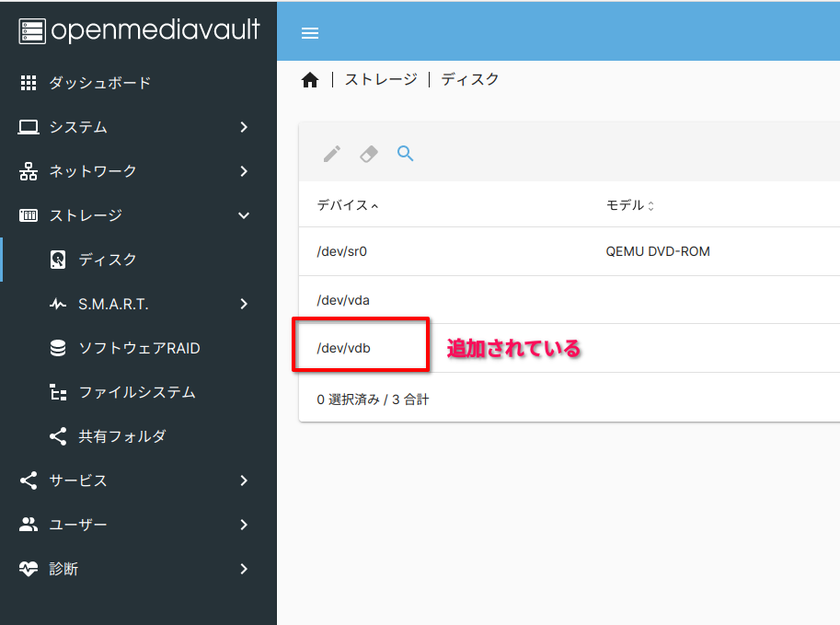Select the /dev/vda row
The width and height of the screenshot is (840, 625).
(x=569, y=300)
